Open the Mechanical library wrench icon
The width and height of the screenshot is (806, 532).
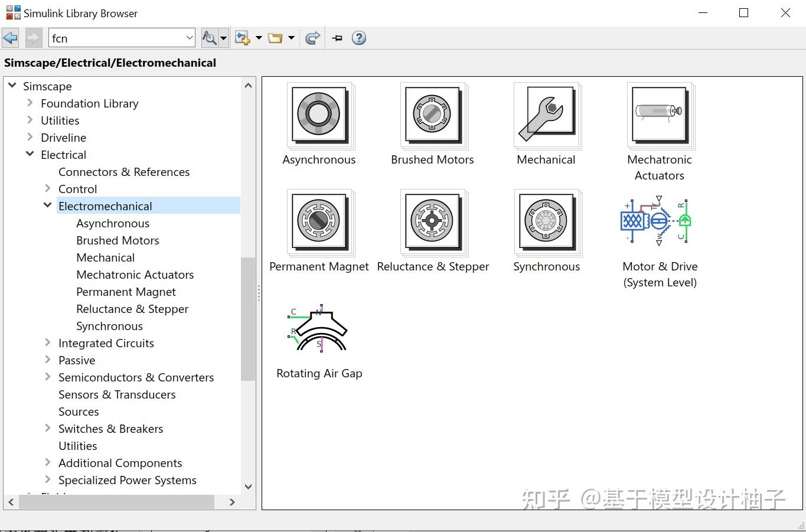(546, 115)
